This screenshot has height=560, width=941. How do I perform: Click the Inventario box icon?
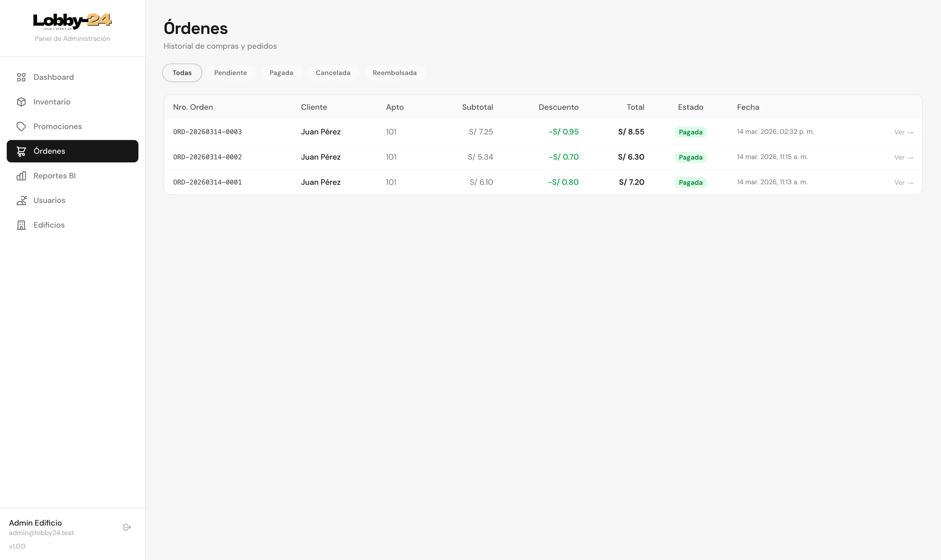(21, 102)
